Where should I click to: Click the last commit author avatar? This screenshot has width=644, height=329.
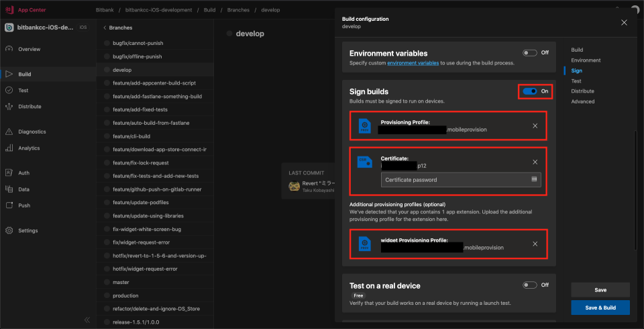point(294,186)
